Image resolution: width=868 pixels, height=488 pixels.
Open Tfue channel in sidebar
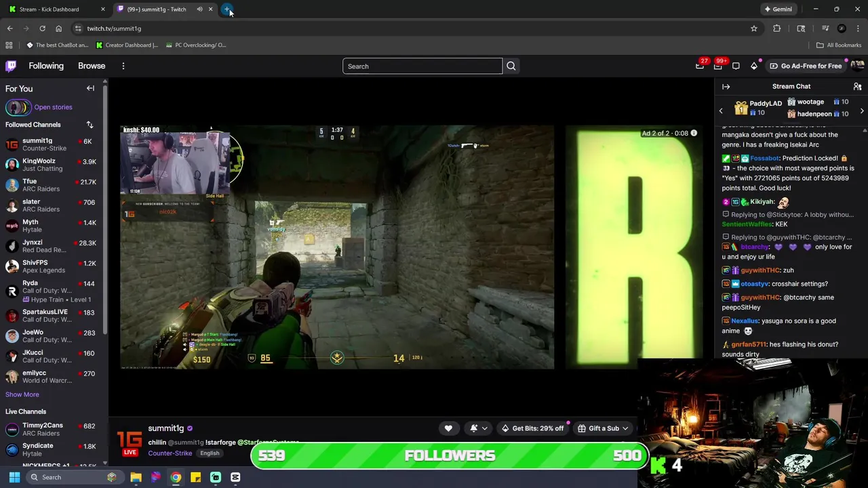(52, 185)
